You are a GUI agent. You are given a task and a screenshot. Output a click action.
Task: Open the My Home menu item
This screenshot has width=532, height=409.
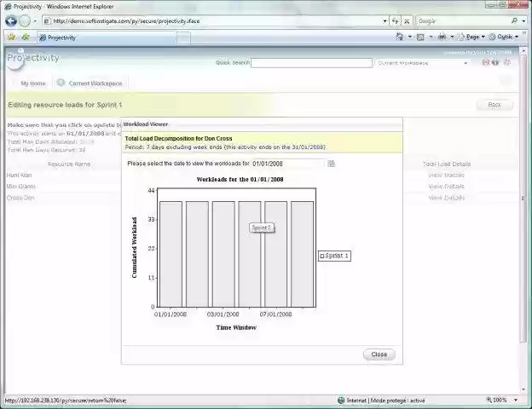[33, 84]
